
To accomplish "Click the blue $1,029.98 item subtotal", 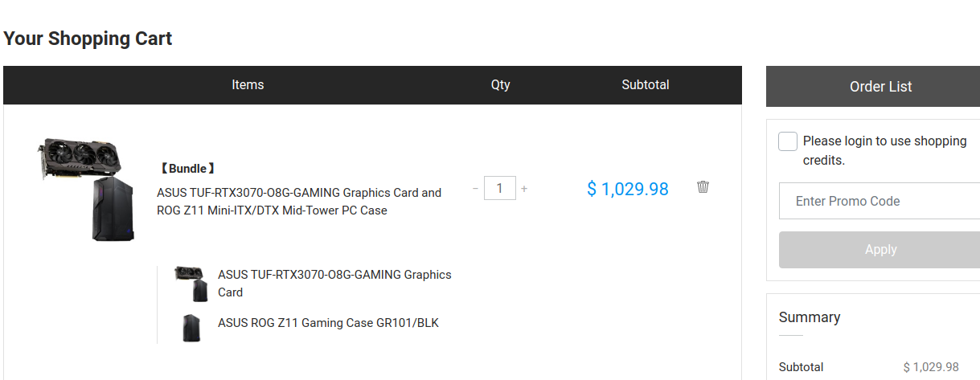I will (628, 189).
